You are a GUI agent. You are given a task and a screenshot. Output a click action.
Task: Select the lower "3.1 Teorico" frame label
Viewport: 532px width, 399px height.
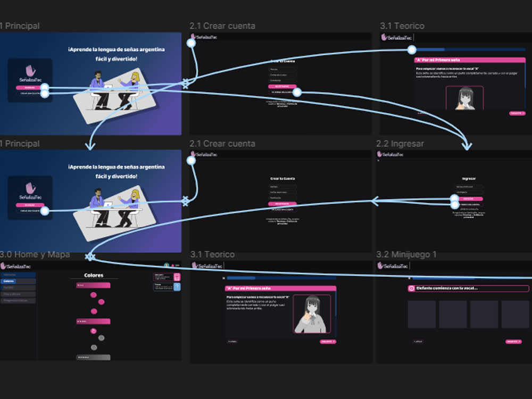(x=212, y=254)
